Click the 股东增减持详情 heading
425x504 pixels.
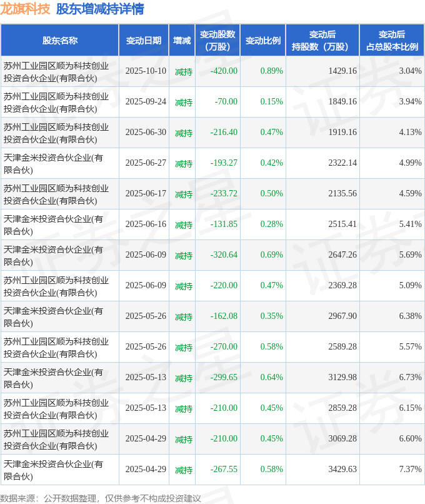100,9
